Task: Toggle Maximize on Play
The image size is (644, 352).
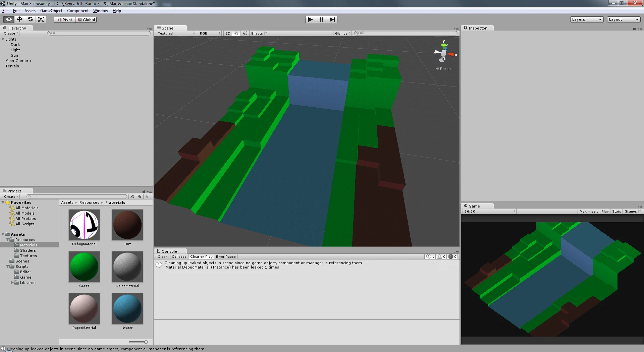Action: 594,211
